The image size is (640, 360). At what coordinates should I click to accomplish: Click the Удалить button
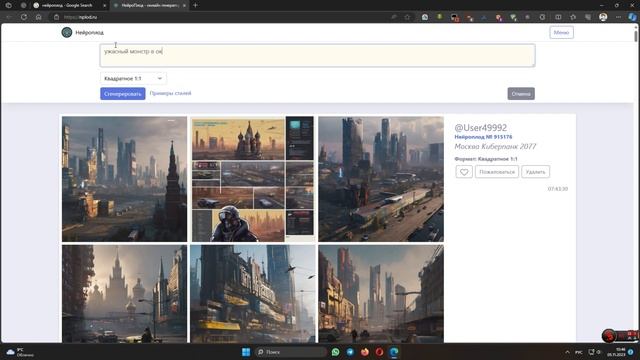point(536,172)
